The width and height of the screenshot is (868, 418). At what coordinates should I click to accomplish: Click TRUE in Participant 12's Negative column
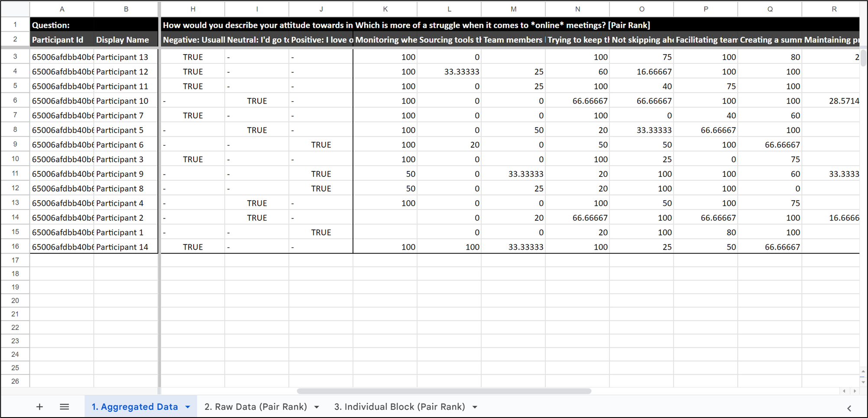pos(193,72)
